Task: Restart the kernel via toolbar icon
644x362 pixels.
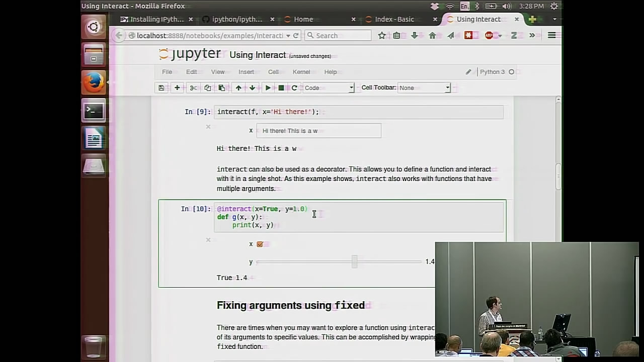Action: pyautogui.click(x=294, y=88)
